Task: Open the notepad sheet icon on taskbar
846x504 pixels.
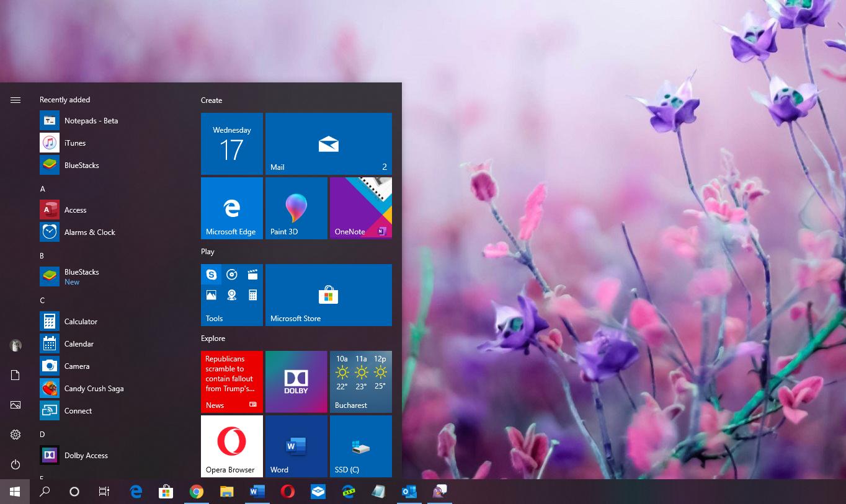Action: point(378,492)
